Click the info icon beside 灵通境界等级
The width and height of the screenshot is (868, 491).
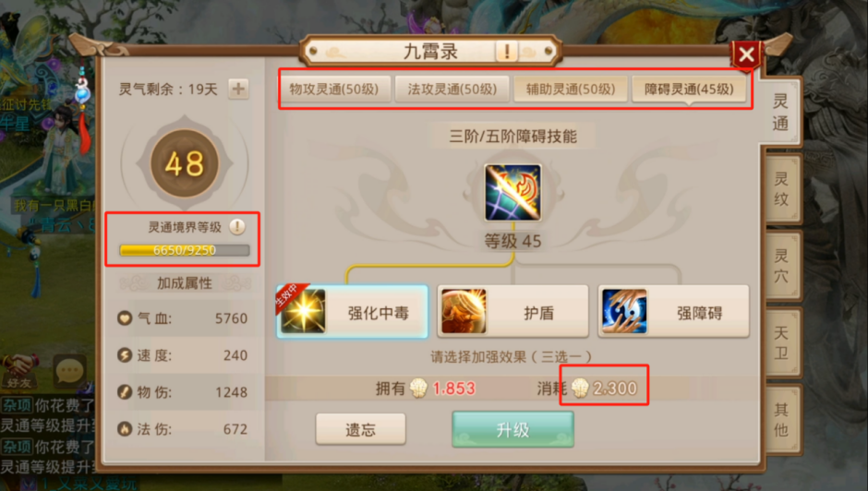coord(237,226)
